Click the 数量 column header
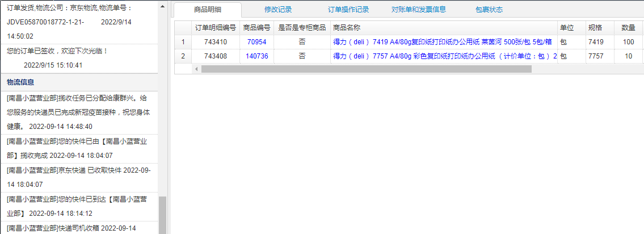This screenshot has height=234, width=644. tap(628, 28)
